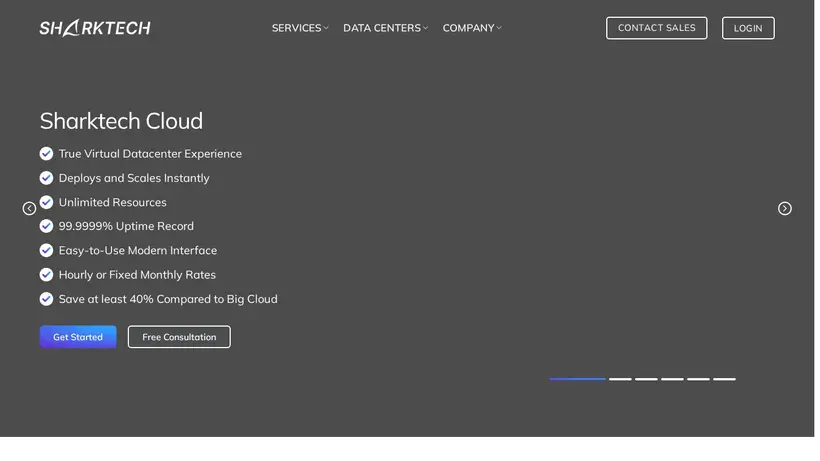
Task: Click text Save at least 40% Compared to Big Cloud
Action: point(168,299)
